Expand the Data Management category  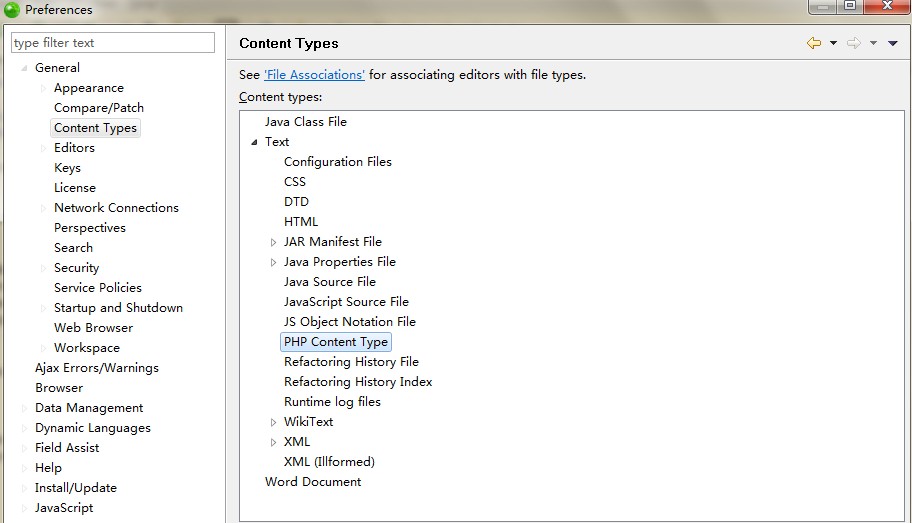[x=24, y=408]
